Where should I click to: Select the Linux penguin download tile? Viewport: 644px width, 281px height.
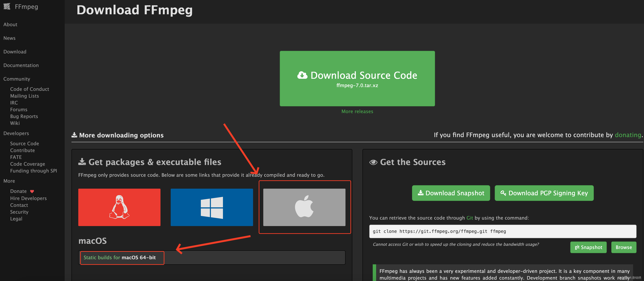(119, 207)
